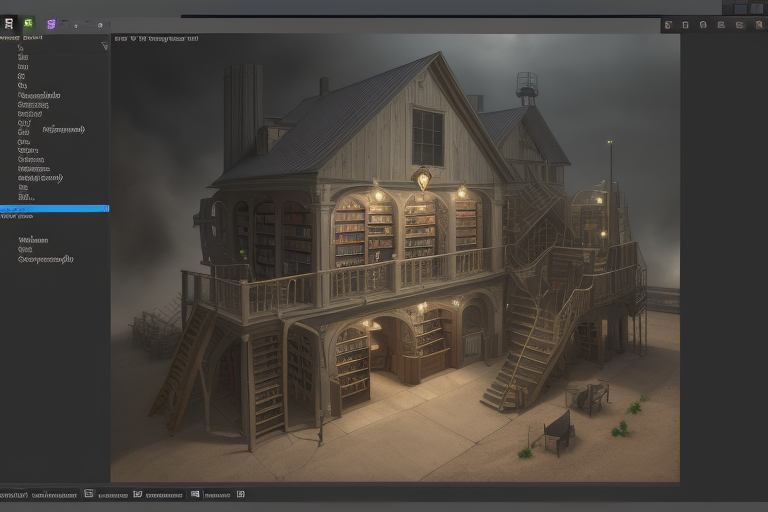
Task: Click the viewport title tab above the render
Action: (x=156, y=39)
